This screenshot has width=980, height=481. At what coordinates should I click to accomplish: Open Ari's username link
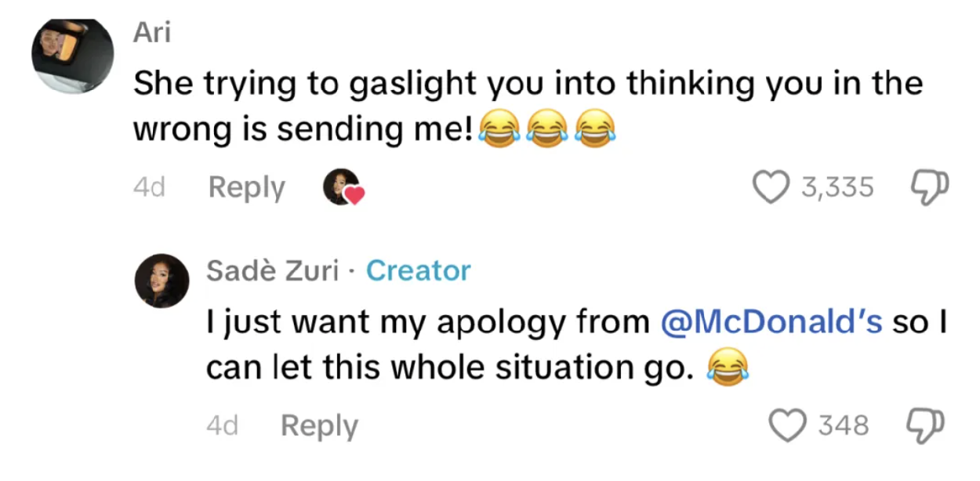click(151, 32)
